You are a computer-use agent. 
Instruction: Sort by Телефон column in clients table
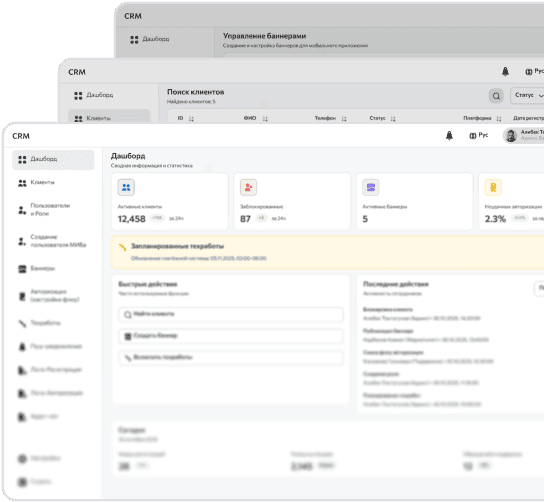344,119
